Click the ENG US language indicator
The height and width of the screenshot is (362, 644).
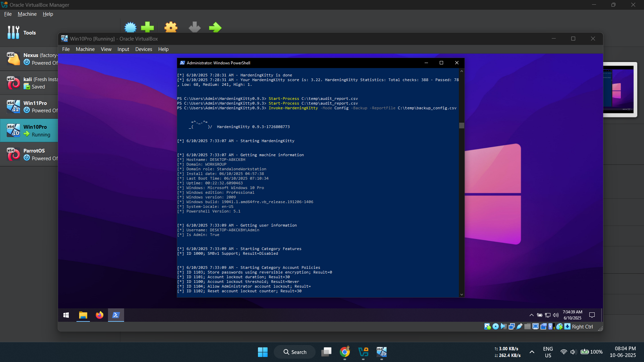point(548,352)
